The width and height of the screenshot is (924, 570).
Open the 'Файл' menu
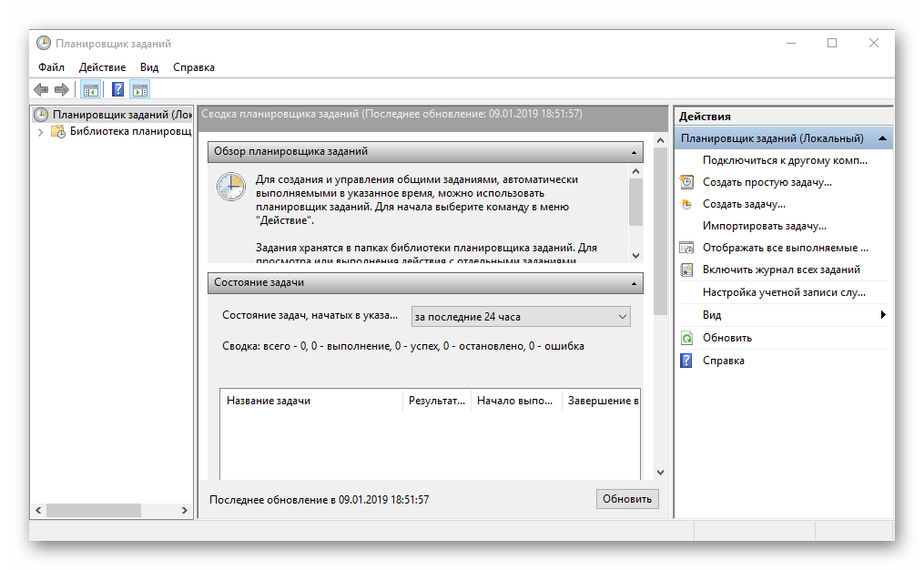[51, 67]
